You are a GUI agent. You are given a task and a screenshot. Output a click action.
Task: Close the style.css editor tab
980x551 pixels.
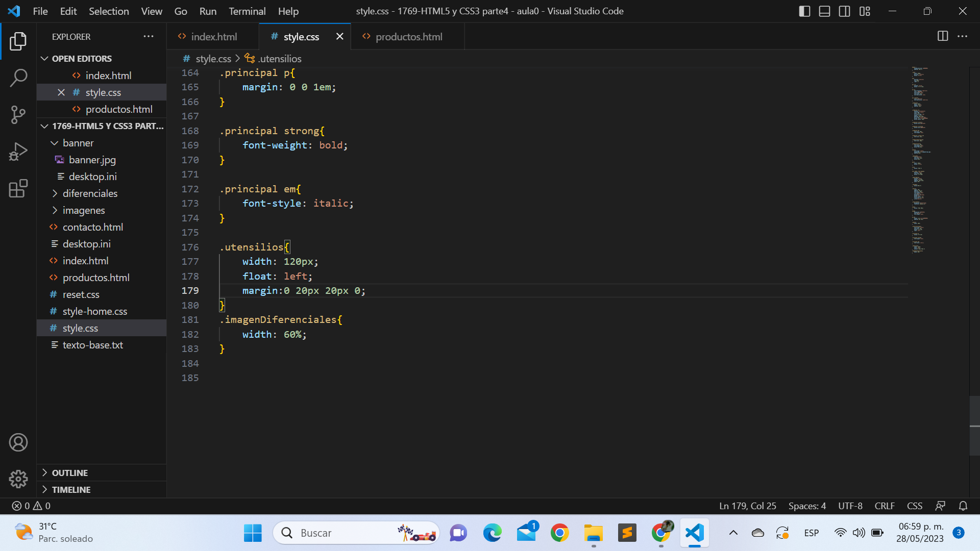click(x=340, y=36)
